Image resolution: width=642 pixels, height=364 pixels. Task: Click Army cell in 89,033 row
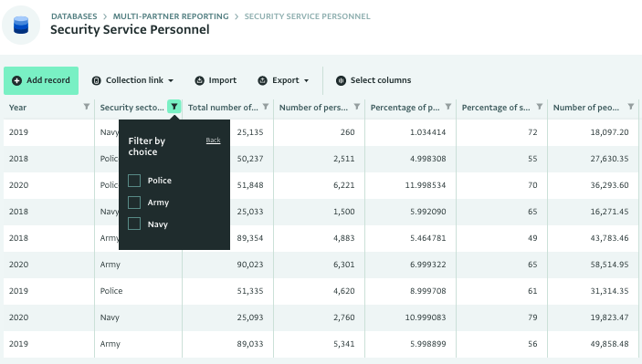coord(111,344)
